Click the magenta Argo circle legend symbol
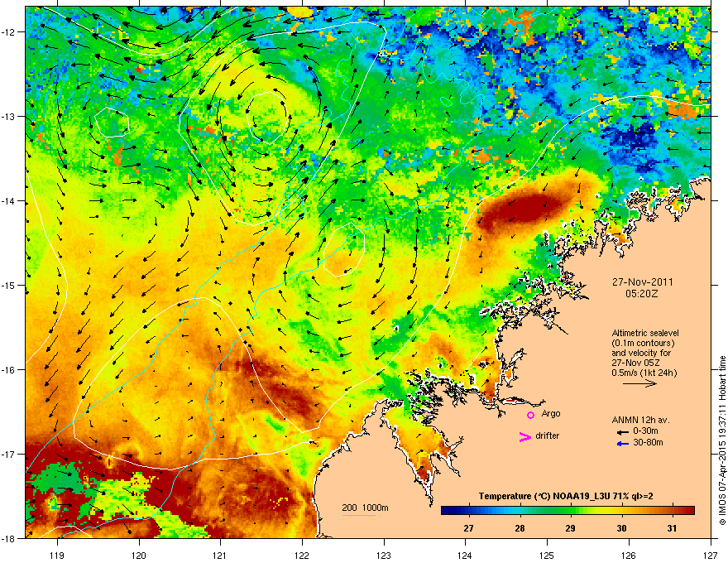The height and width of the screenshot is (563, 728). 530,415
